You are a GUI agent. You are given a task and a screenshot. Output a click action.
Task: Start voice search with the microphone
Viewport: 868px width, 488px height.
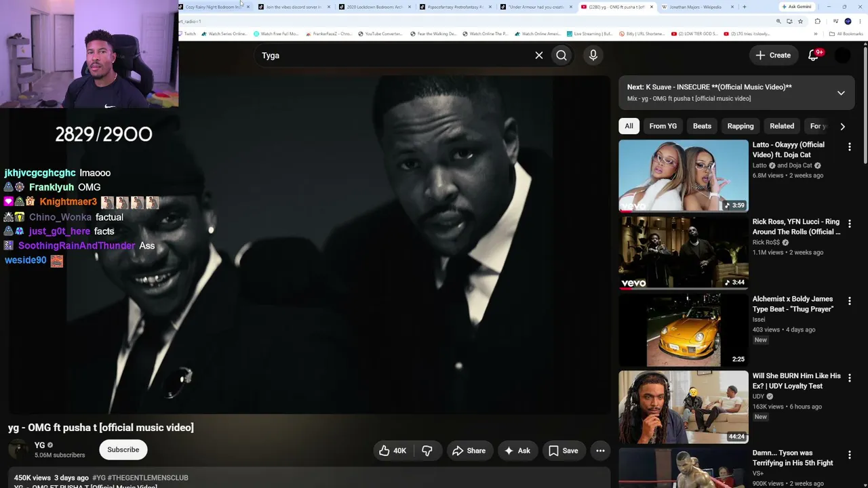pyautogui.click(x=593, y=56)
